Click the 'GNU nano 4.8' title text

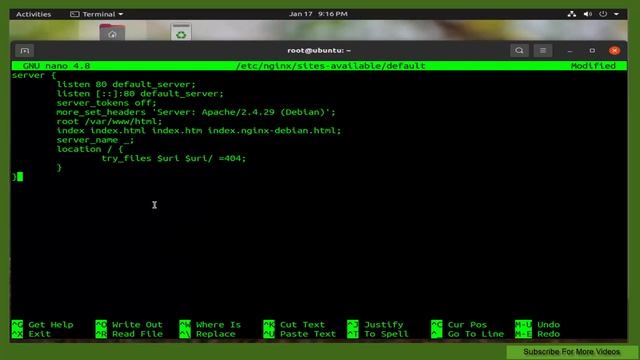pos(56,66)
